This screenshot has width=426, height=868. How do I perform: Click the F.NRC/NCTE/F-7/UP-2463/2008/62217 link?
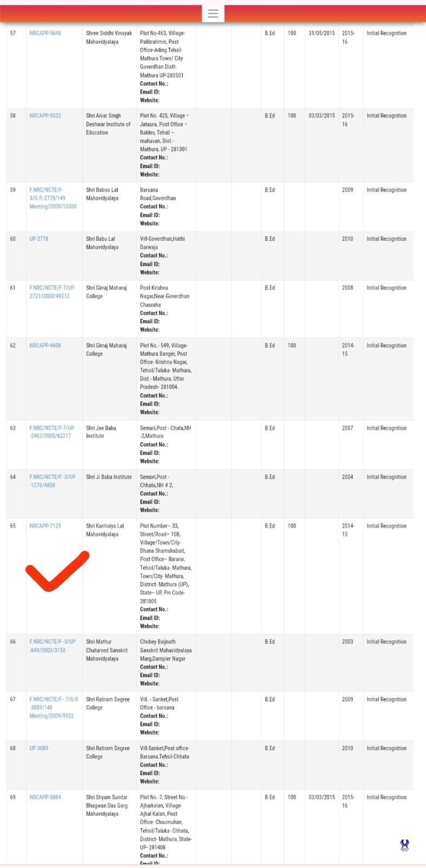point(52,432)
